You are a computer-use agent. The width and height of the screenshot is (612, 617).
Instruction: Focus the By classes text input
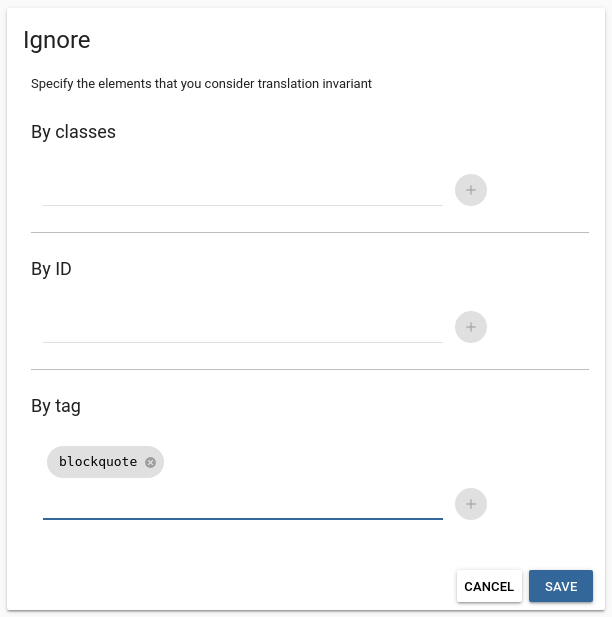coord(242,190)
